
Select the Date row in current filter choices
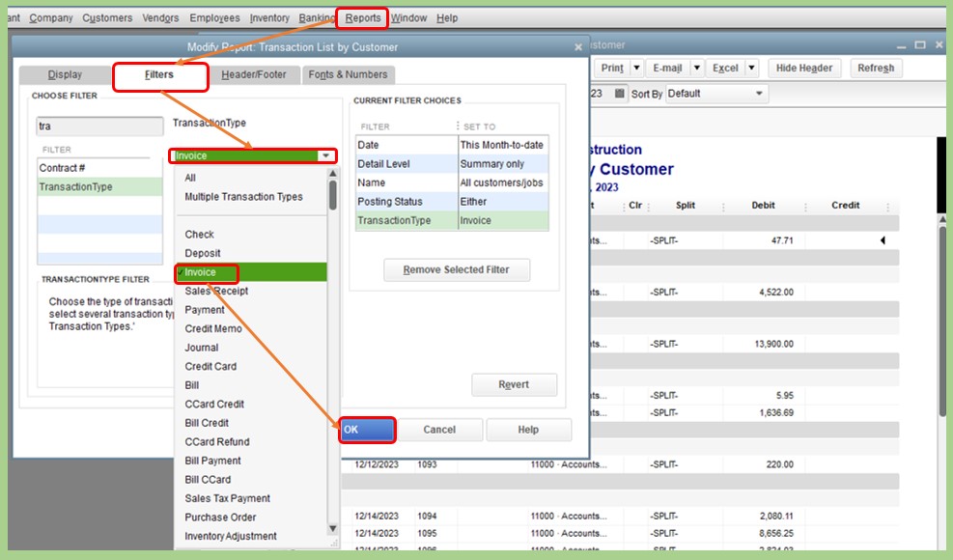[x=452, y=146]
